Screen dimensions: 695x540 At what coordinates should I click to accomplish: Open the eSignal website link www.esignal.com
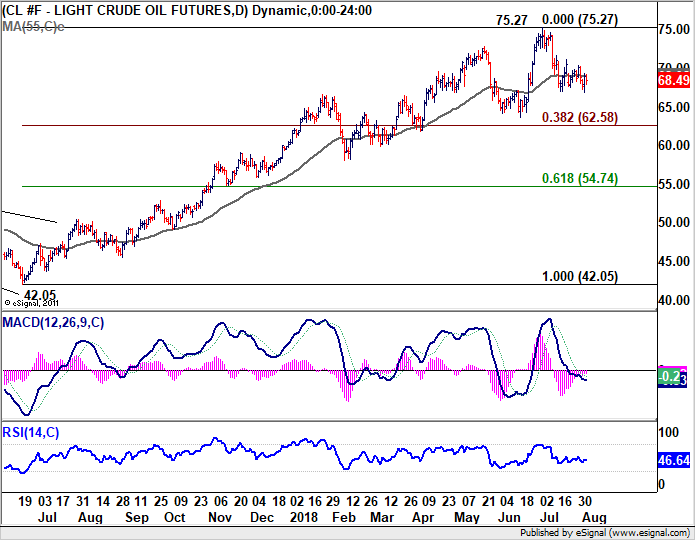coord(650,532)
